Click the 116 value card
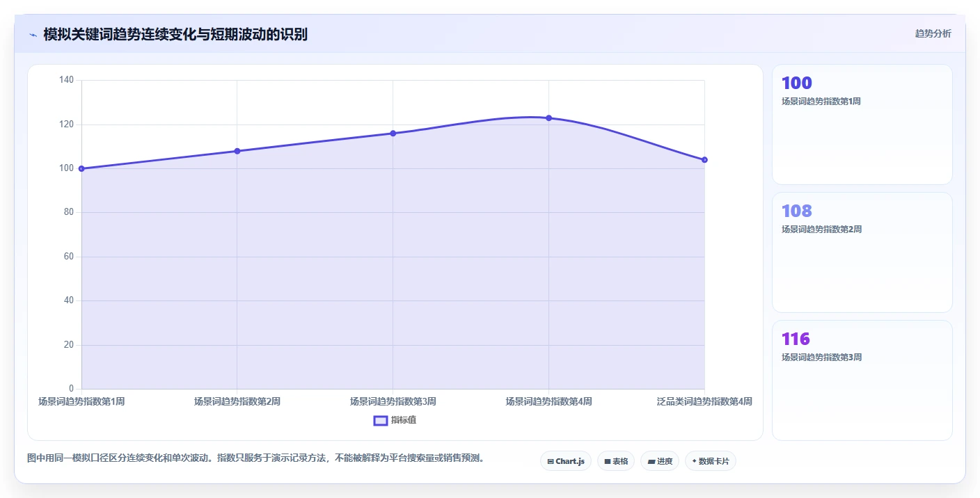Viewport: 980px width, 498px height. tap(862, 380)
